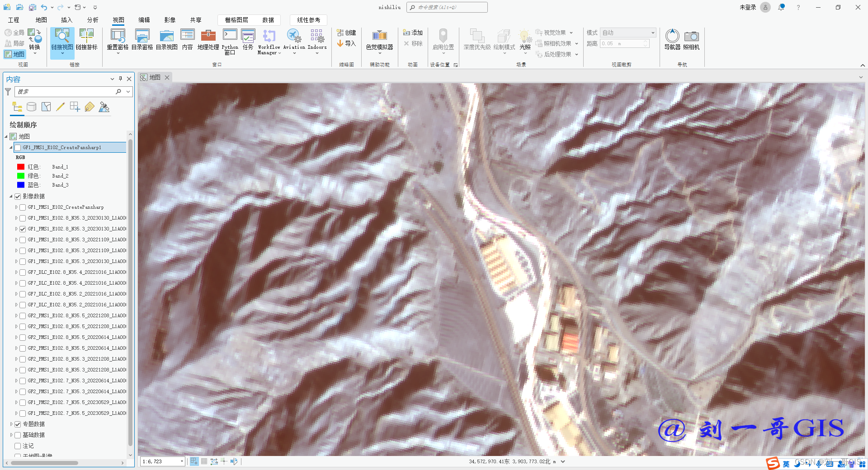The width and height of the screenshot is (868, 470).
Task: Uncheck the checked GF1_PMS1 20230130 layer
Action: [x=23, y=229]
